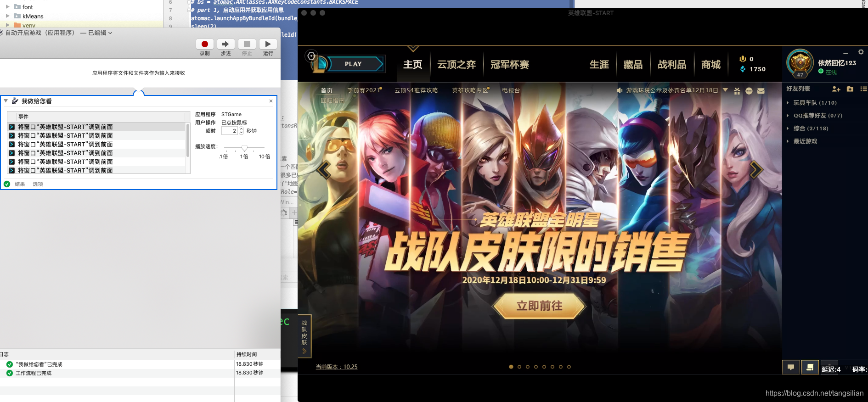Open the 结果 tab of the action
This screenshot has width=868, height=402.
pyautogui.click(x=20, y=184)
